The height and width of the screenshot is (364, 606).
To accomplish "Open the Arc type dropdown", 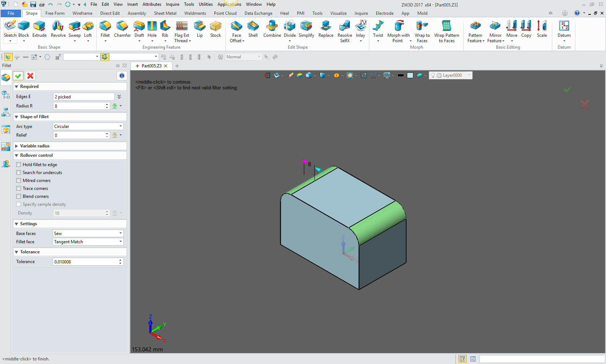I will pyautogui.click(x=88, y=126).
